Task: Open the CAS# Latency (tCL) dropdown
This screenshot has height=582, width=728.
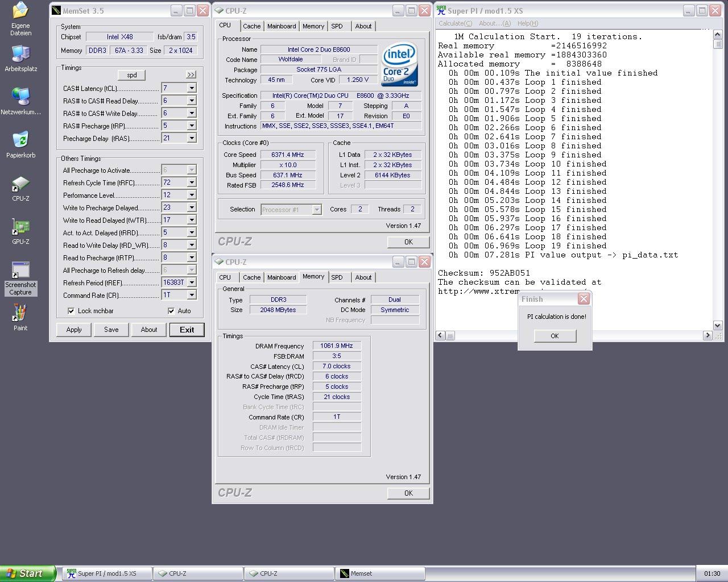Action: (x=192, y=88)
